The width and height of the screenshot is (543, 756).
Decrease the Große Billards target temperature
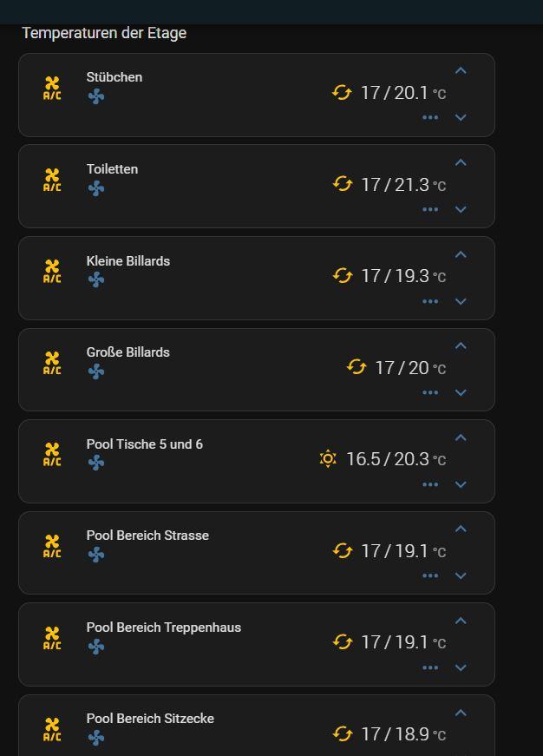click(461, 392)
